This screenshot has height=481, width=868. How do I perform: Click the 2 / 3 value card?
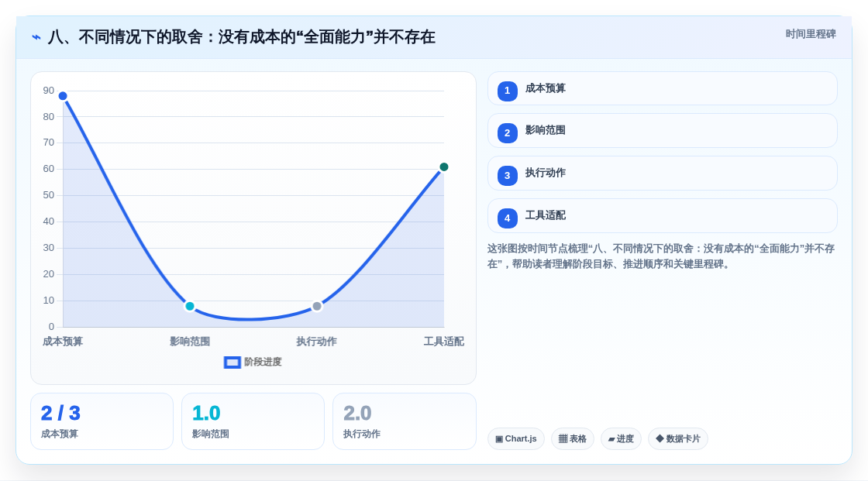pyautogui.click(x=102, y=421)
